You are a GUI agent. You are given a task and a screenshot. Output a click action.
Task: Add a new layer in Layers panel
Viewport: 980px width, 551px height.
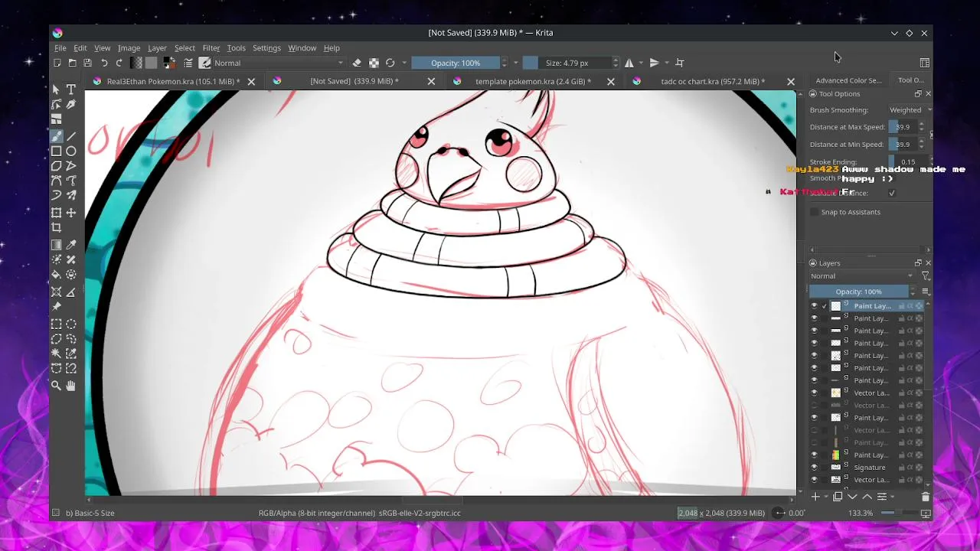(x=816, y=497)
